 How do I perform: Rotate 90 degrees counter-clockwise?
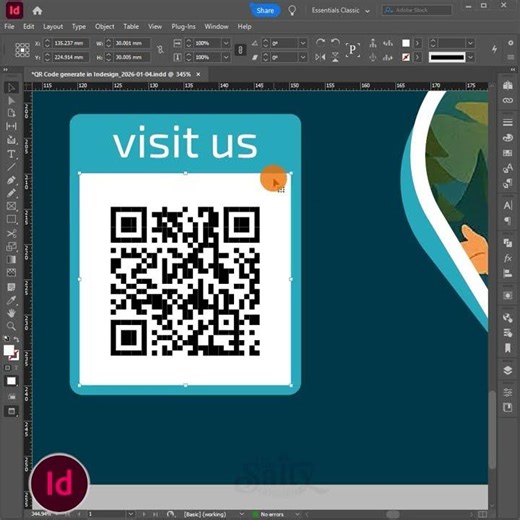[335, 43]
